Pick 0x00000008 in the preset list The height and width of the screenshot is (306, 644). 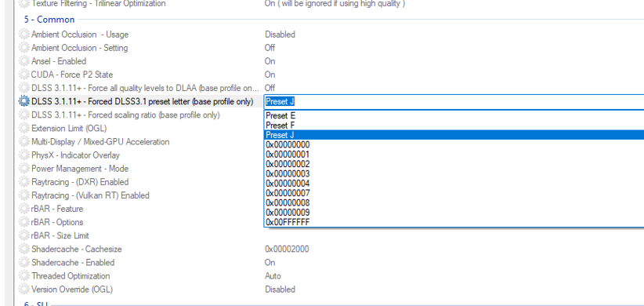click(x=454, y=202)
